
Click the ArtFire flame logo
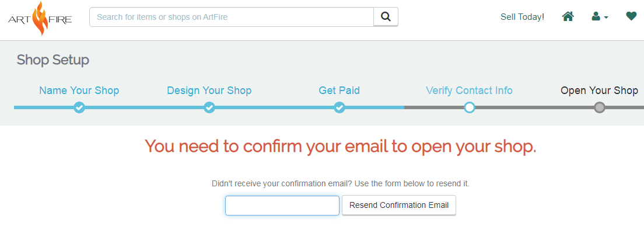40,18
